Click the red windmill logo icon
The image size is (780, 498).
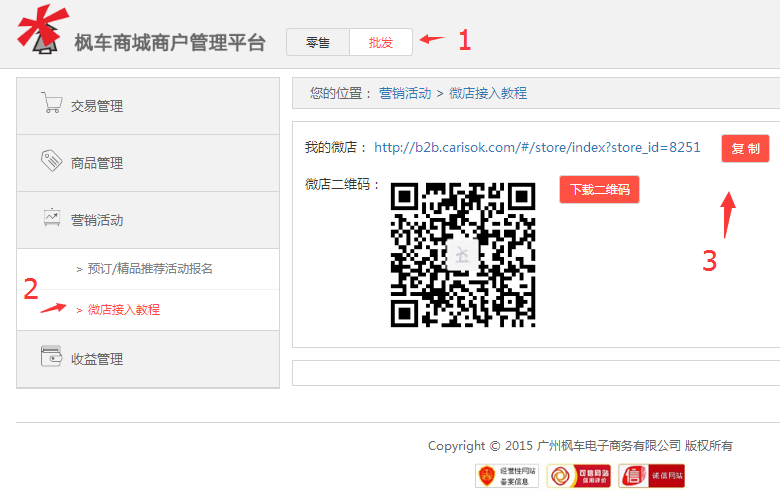tap(42, 29)
